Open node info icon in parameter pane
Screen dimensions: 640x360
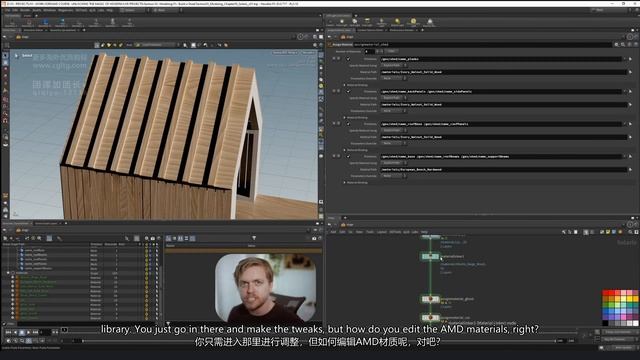click(x=630, y=44)
